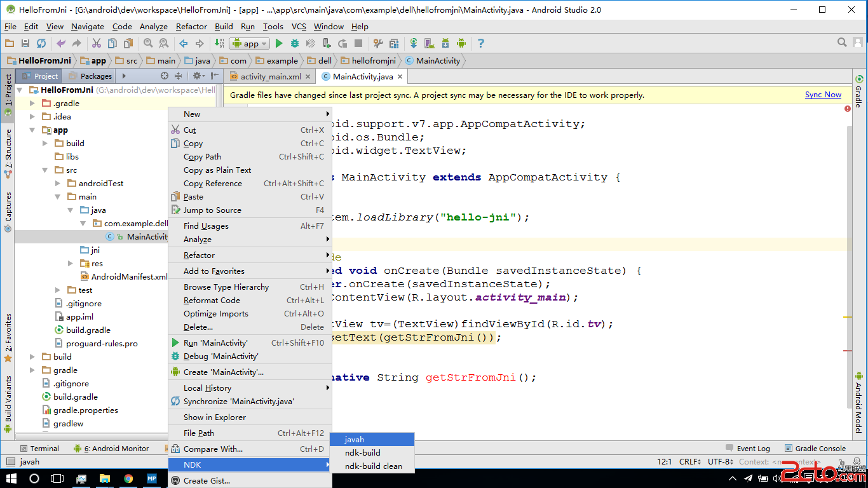Click the Sync Now link
The image size is (868, 488).
(823, 95)
